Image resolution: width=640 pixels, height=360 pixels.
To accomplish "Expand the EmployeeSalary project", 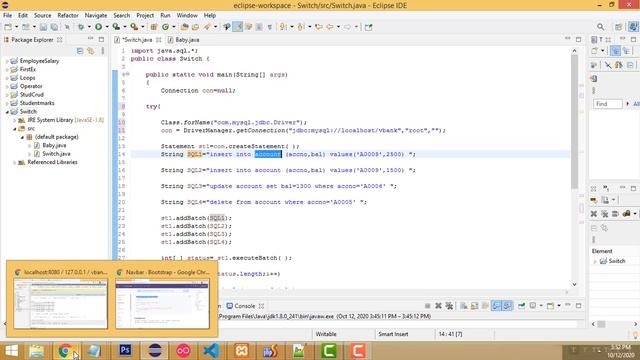I will point(7,61).
